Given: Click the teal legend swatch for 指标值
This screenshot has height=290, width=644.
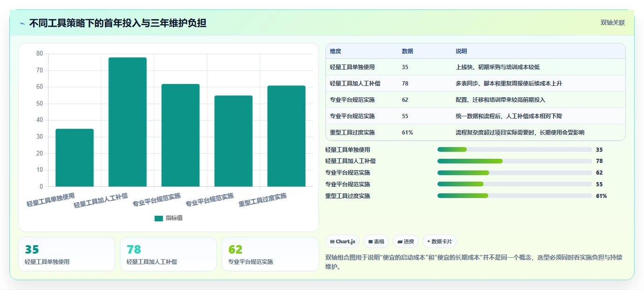Looking at the screenshot, I should click(159, 218).
